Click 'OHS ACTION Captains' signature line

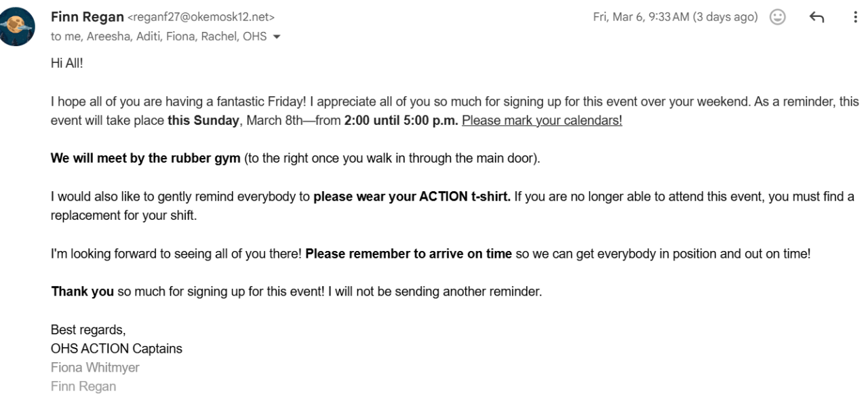click(x=116, y=349)
